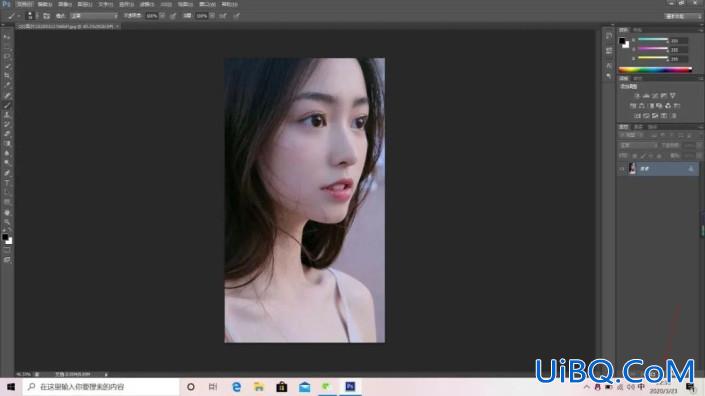Click the Photoshop icon in the Windows taskbar
705x396 pixels.
350,387
